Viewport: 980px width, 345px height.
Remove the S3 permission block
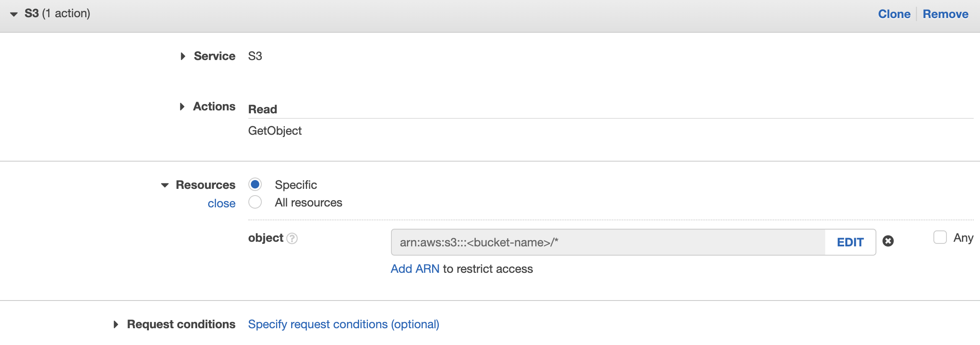point(945,14)
